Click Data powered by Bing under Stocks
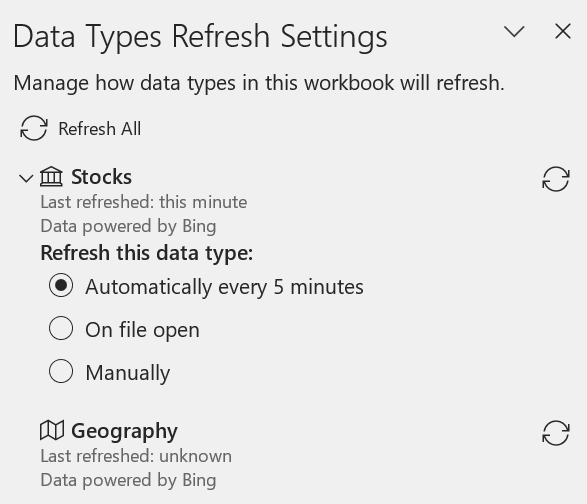Viewport: 587px width, 504px height. pyautogui.click(x=128, y=226)
